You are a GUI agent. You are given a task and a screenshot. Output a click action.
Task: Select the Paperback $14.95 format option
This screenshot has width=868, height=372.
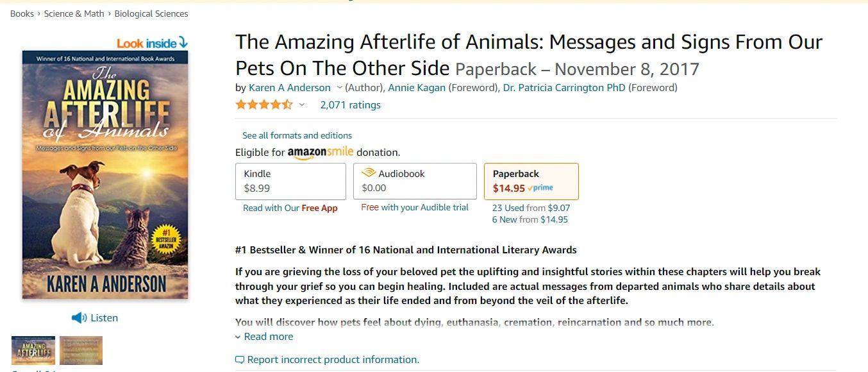[x=531, y=181]
